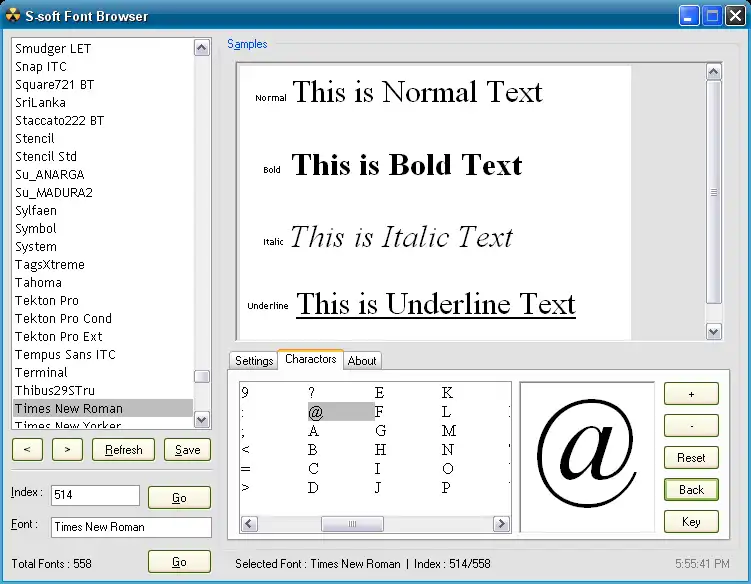This screenshot has height=584, width=751.
Task: Click the Go button beside the Index field
Action: (x=179, y=498)
